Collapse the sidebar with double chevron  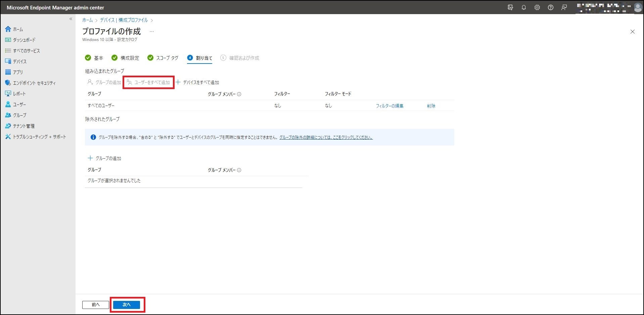point(71,19)
